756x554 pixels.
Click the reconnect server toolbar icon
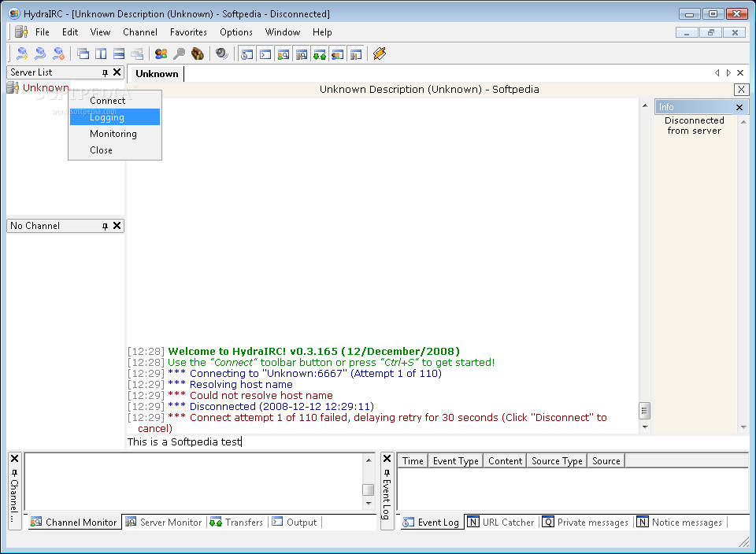tap(40, 54)
